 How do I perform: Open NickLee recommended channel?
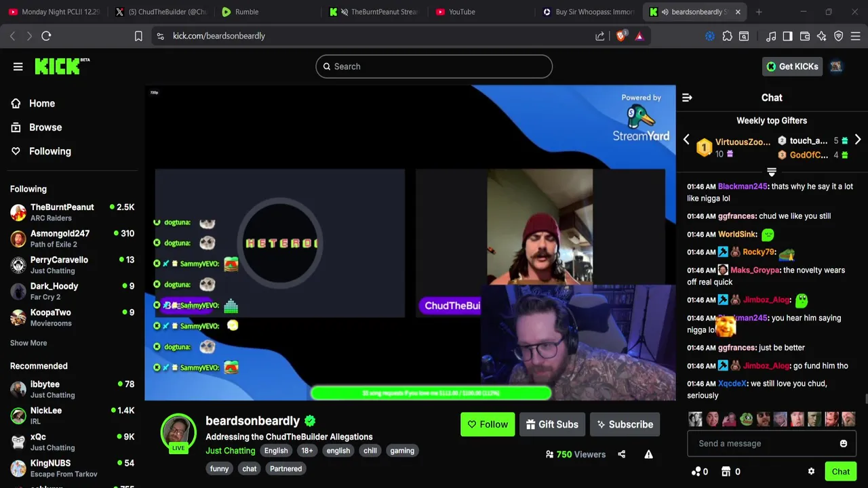[x=72, y=415]
